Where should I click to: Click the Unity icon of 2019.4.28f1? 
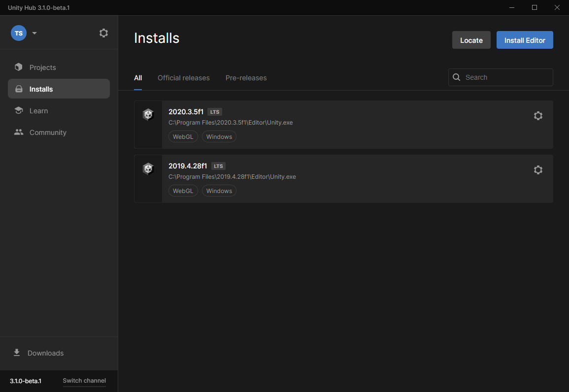[x=148, y=168]
